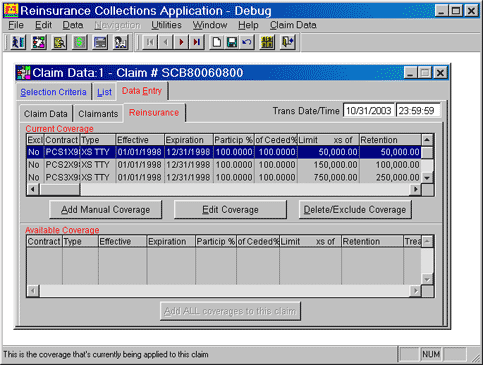Click Delete/Exclude Coverage button

pyautogui.click(x=355, y=210)
